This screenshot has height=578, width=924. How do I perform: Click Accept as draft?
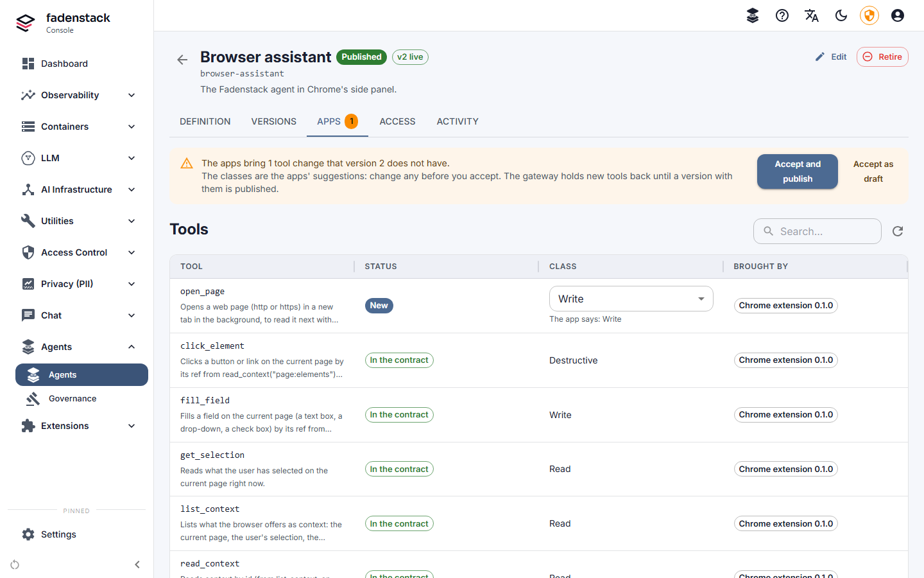point(873,171)
